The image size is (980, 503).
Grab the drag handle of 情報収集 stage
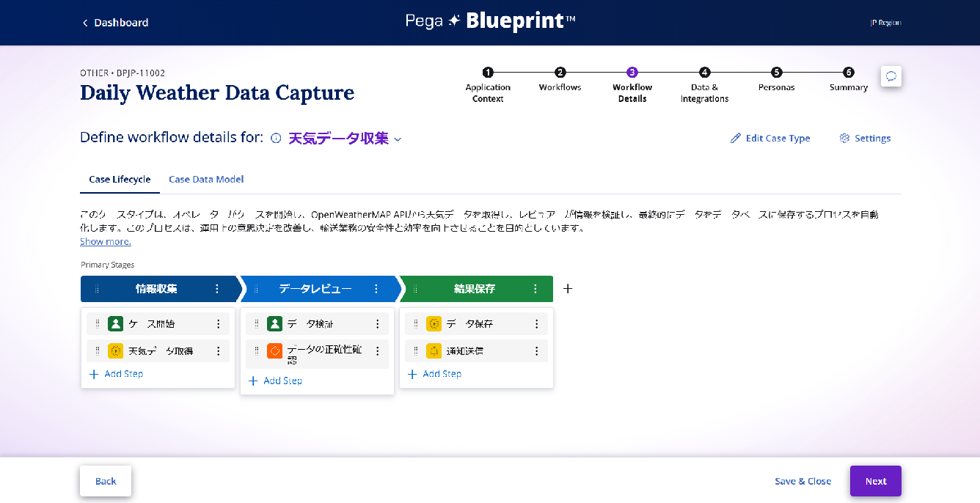97,289
